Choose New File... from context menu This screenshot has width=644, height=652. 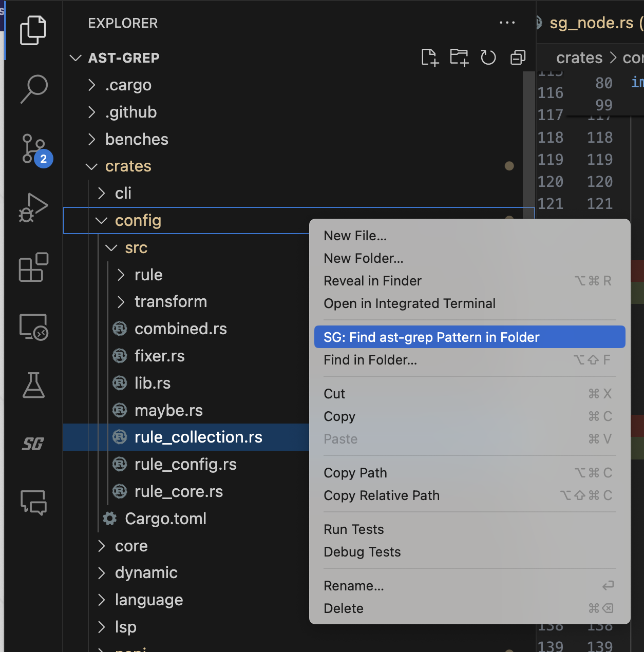pyautogui.click(x=469, y=236)
